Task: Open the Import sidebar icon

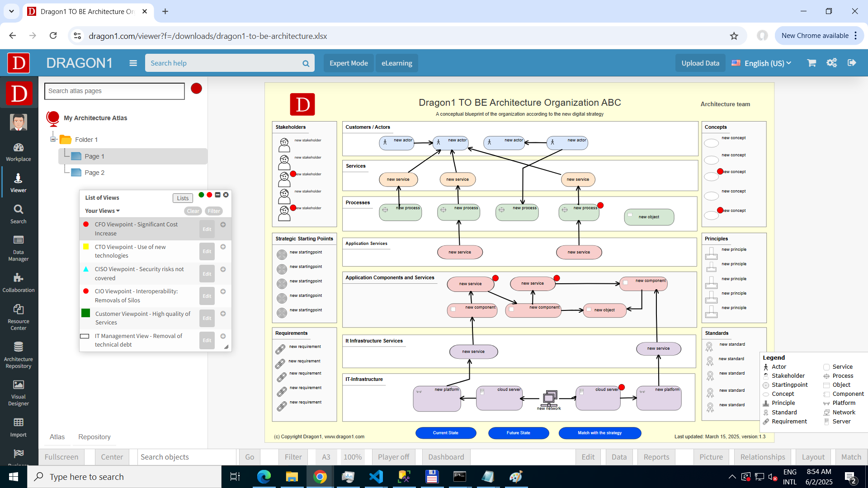Action: (19, 427)
